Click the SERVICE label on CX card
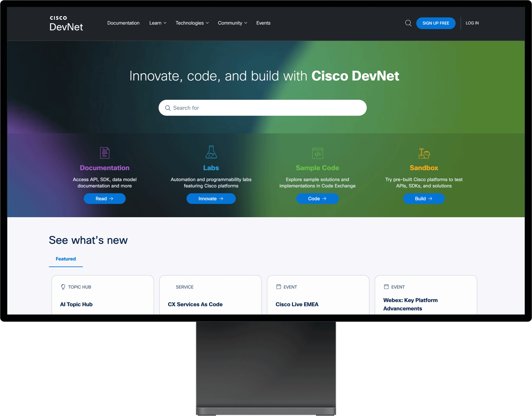 tap(185, 287)
